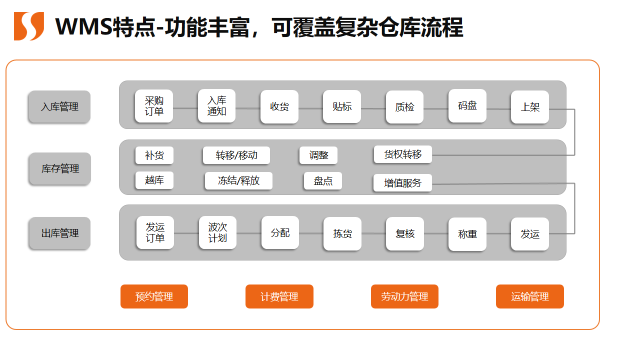Select the 出库管理 category label
Viewport: 640px width, 360px height.
(x=59, y=233)
